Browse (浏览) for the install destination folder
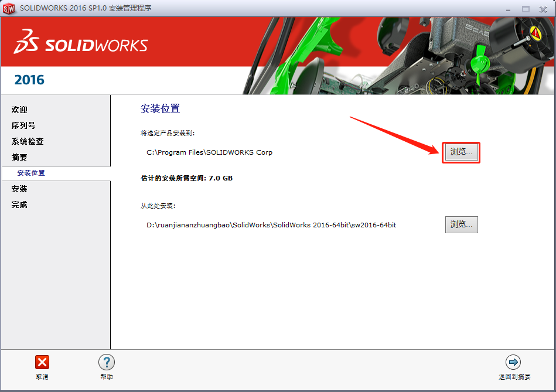 [x=461, y=152]
